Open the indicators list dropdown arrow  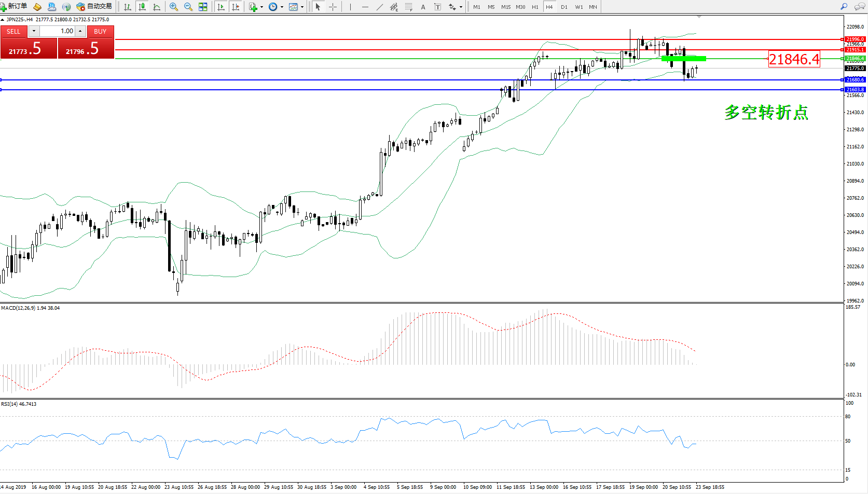(261, 7)
